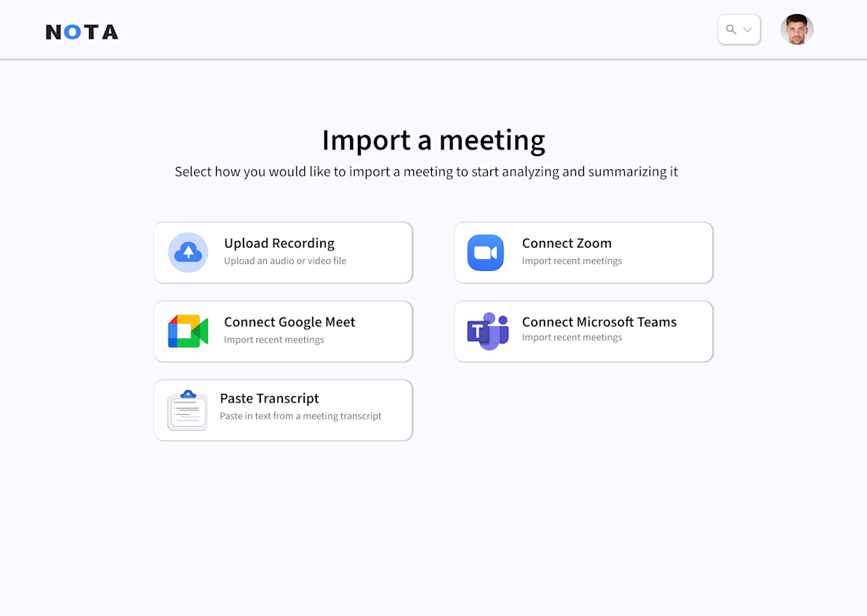This screenshot has width=867, height=616.
Task: Click 'Import recent meetings' under Google Meet
Action: coord(273,340)
